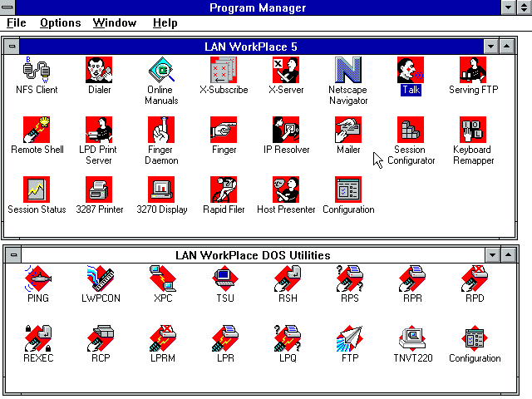Click the LAN WorkPlace 5 title bar

pyautogui.click(x=251, y=47)
